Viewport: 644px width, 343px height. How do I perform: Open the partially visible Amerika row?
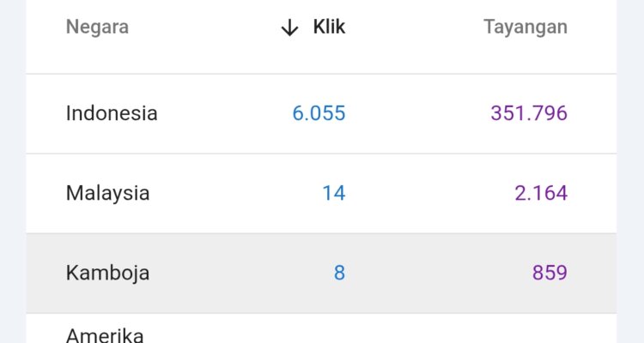point(105,334)
